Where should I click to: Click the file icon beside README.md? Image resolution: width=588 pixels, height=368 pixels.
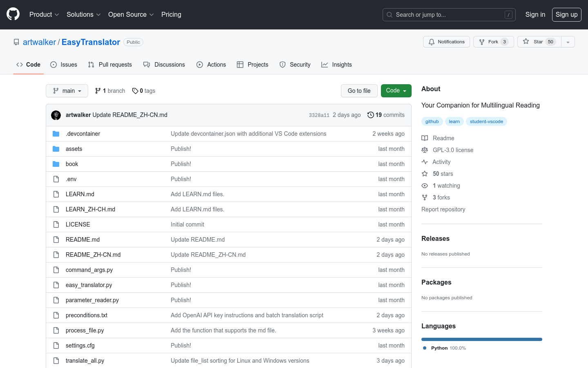coord(56,240)
